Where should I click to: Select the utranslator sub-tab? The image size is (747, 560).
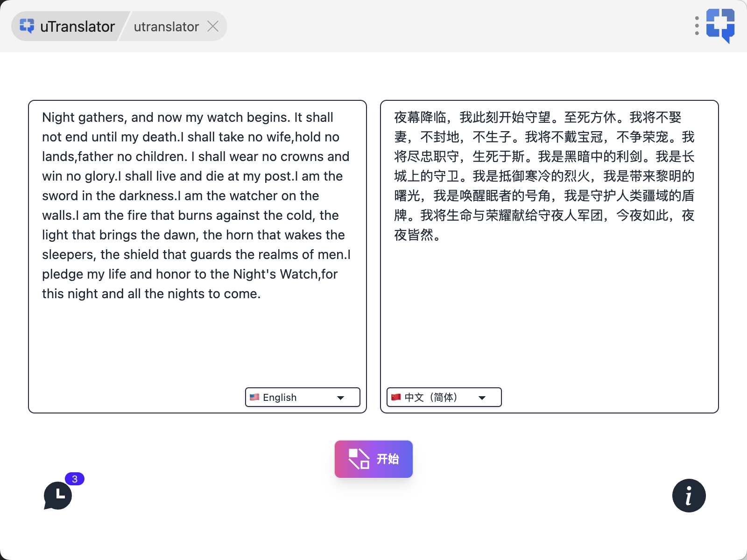coord(166,27)
